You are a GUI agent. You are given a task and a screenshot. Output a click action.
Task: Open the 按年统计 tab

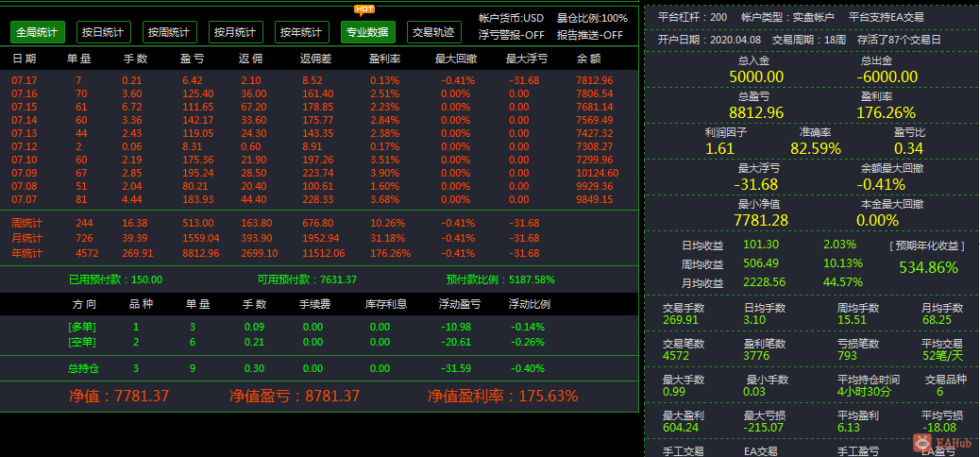[302, 32]
